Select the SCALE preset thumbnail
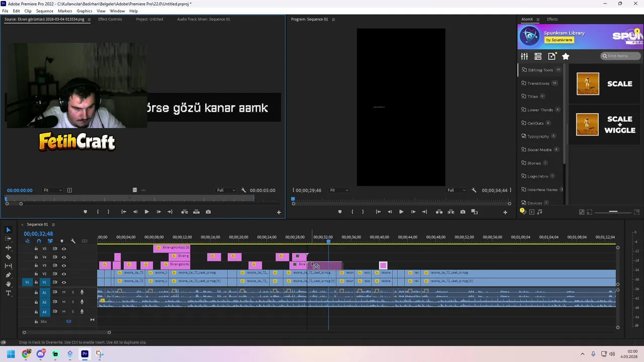 pos(588,83)
